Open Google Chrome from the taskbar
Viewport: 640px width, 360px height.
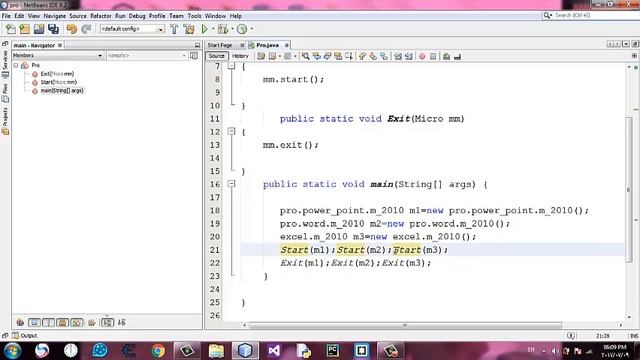(x=158, y=351)
